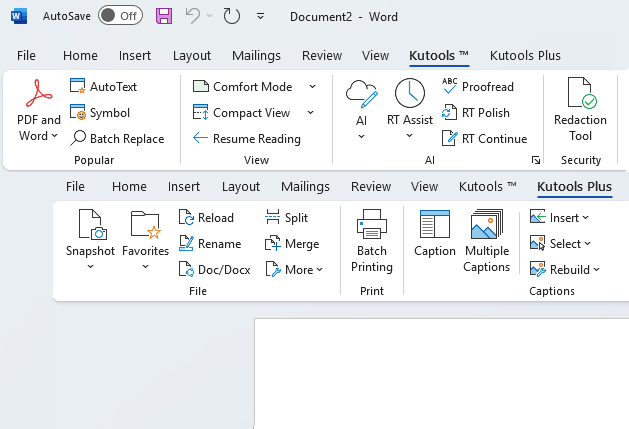Open Customize Quick Access Toolbar dropdown
Viewport: 629px width, 429px height.
coord(260,16)
